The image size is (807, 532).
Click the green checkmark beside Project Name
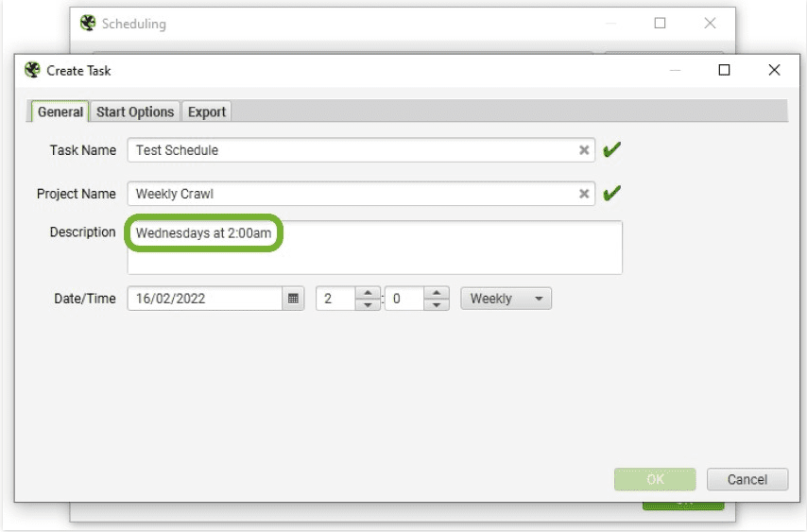pos(611,194)
